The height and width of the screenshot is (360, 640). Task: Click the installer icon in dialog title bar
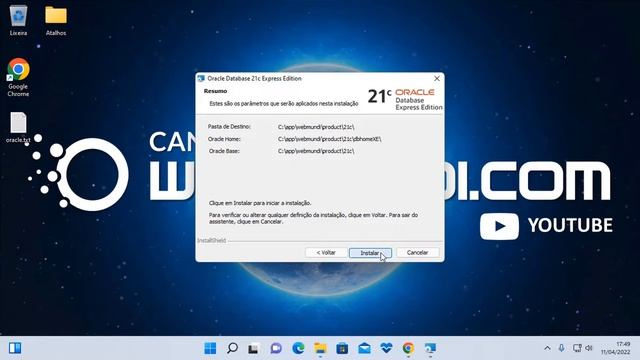pos(201,78)
